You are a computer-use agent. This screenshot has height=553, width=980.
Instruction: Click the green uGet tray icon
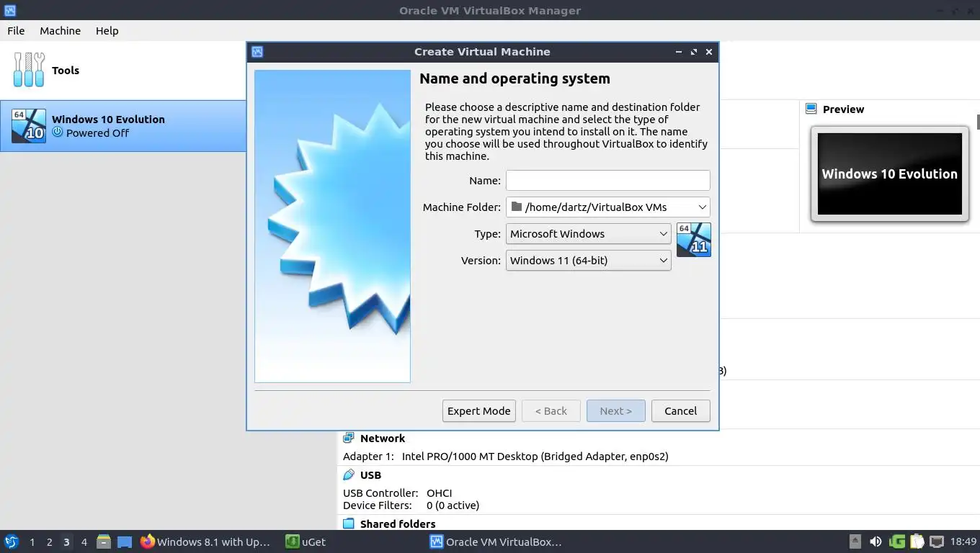click(897, 541)
